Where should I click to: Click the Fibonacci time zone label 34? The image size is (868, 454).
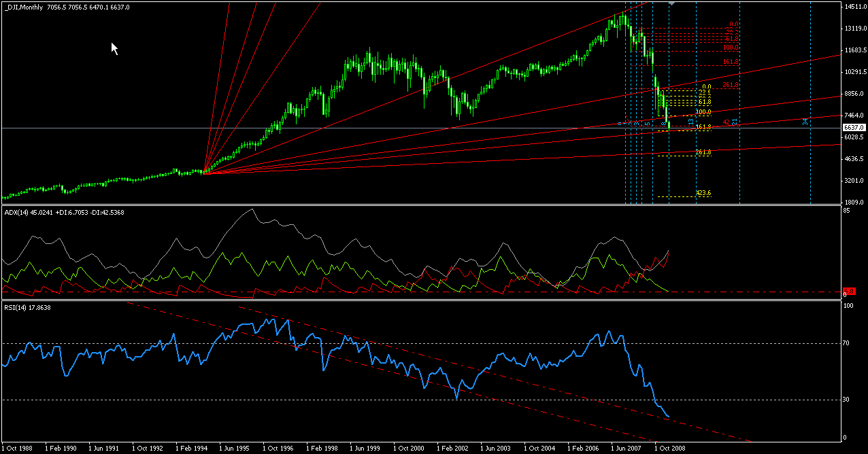pos(805,122)
